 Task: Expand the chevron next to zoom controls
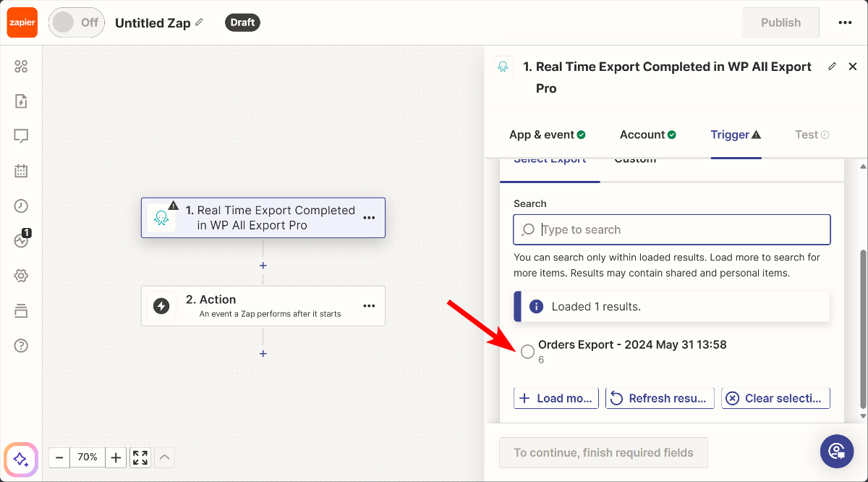165,457
